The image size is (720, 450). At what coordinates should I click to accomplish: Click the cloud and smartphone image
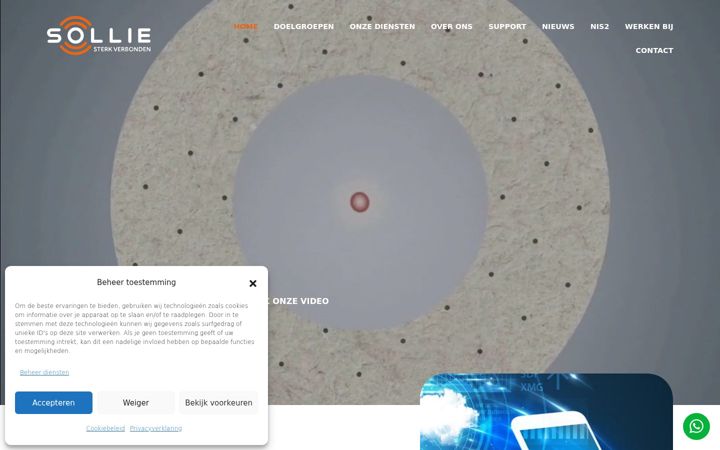pos(546,412)
